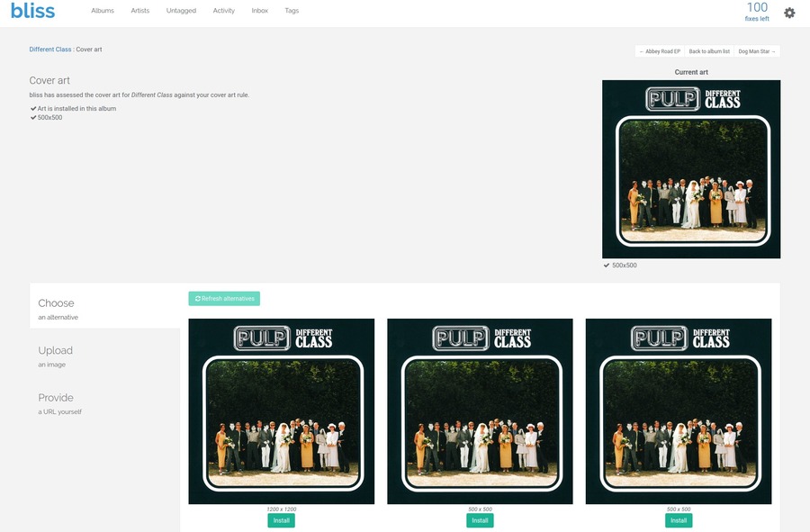Screen dimensions: 810x532
Task: Go to next album Dog Man Star
Action: point(757,51)
